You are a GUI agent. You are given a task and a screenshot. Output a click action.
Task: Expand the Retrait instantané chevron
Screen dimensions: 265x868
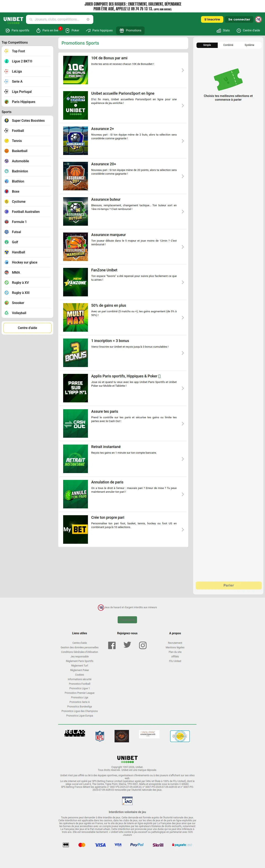(x=183, y=459)
